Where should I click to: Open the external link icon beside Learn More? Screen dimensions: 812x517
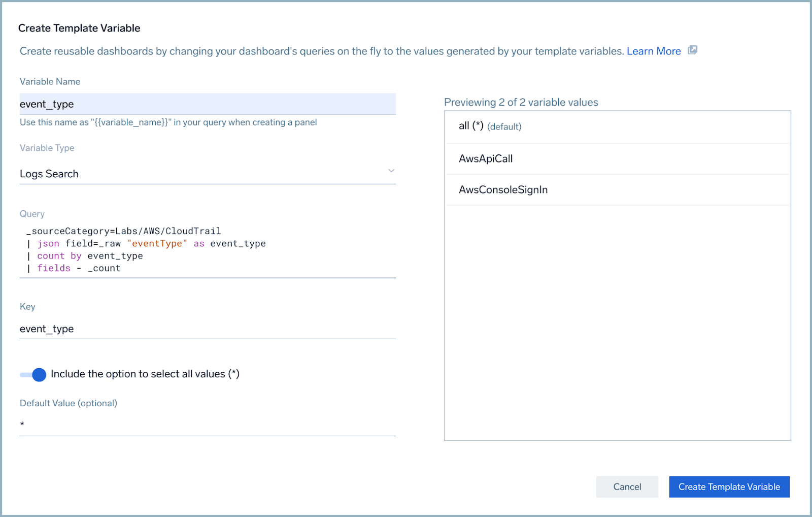point(693,50)
